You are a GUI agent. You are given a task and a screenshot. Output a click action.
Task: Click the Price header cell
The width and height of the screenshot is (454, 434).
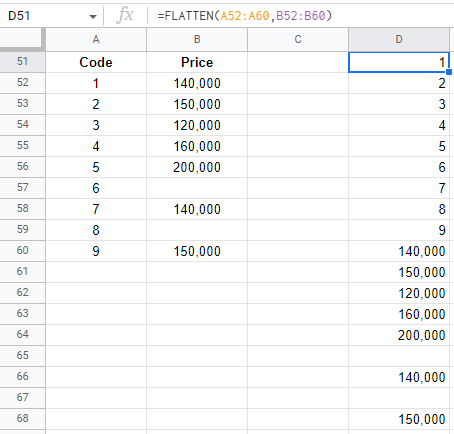(x=197, y=62)
